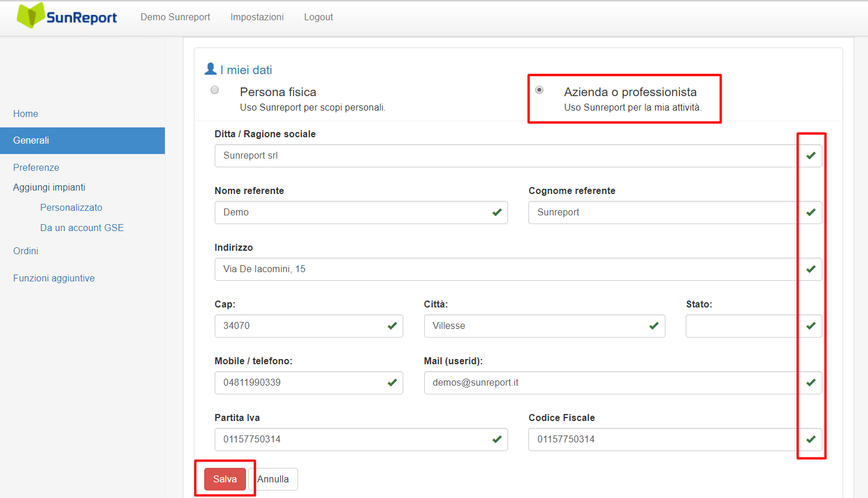Select Generali in sidebar
The image size is (868, 498).
coord(82,141)
